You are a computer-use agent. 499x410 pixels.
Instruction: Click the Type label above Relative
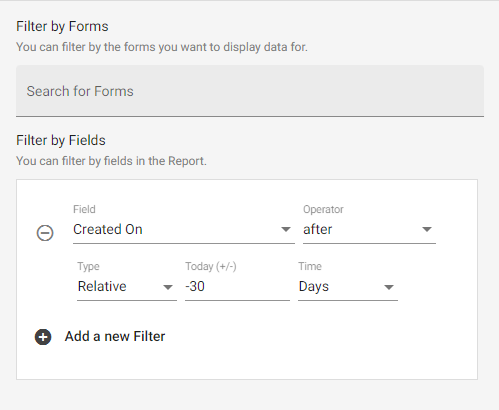tap(88, 267)
